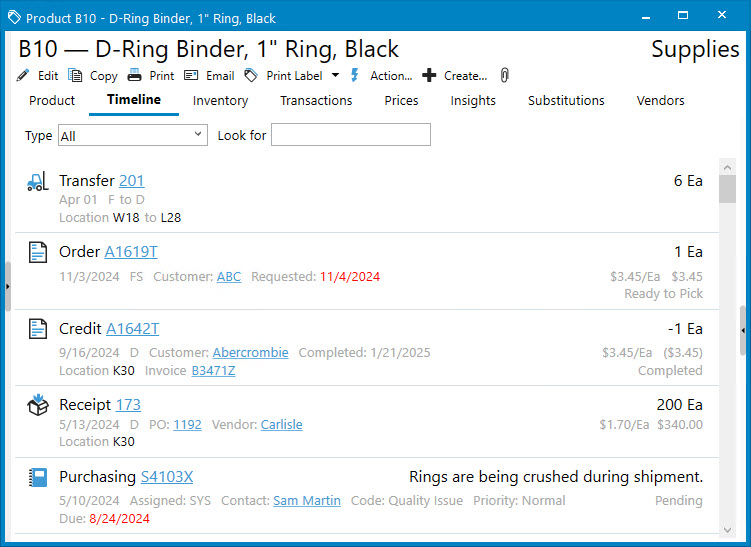Open PO link 1192

tap(187, 424)
